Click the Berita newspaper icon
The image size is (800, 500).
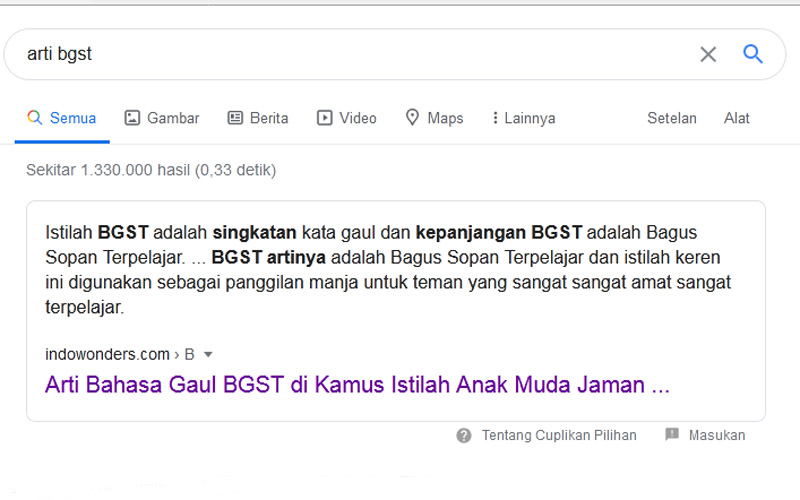point(235,118)
